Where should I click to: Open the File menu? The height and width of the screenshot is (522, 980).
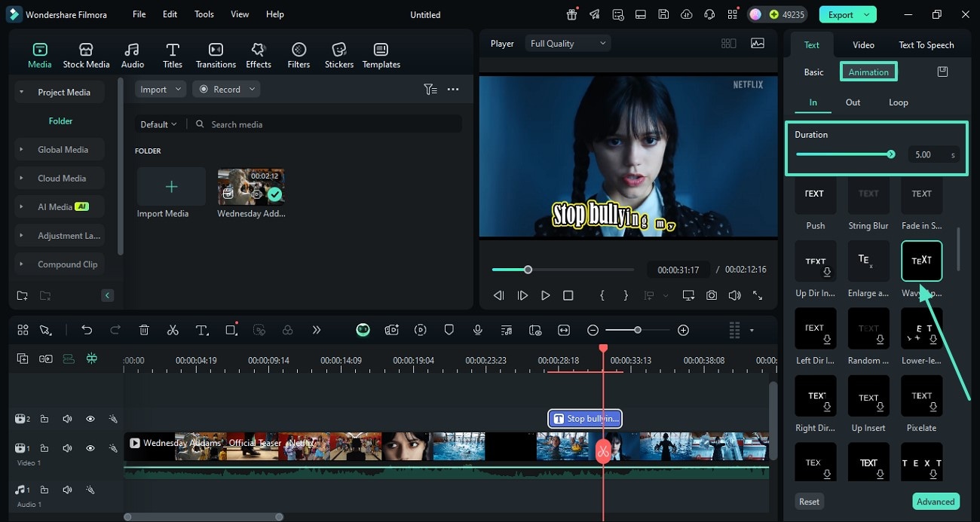139,14
